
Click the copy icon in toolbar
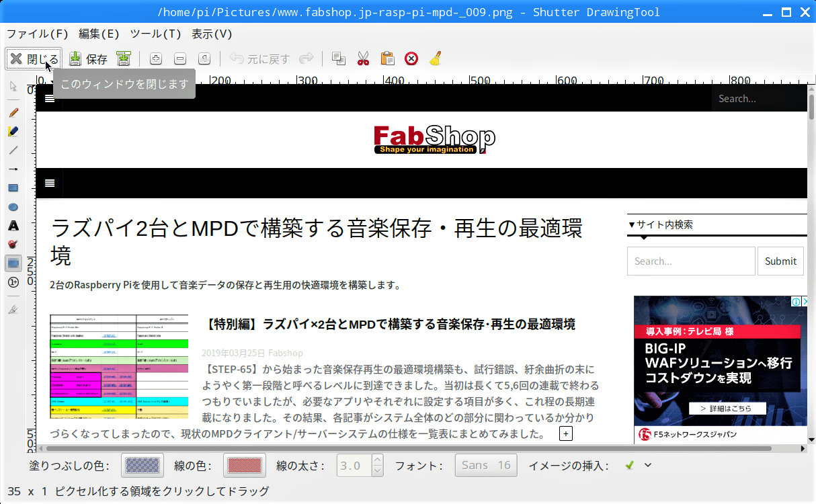[339, 59]
